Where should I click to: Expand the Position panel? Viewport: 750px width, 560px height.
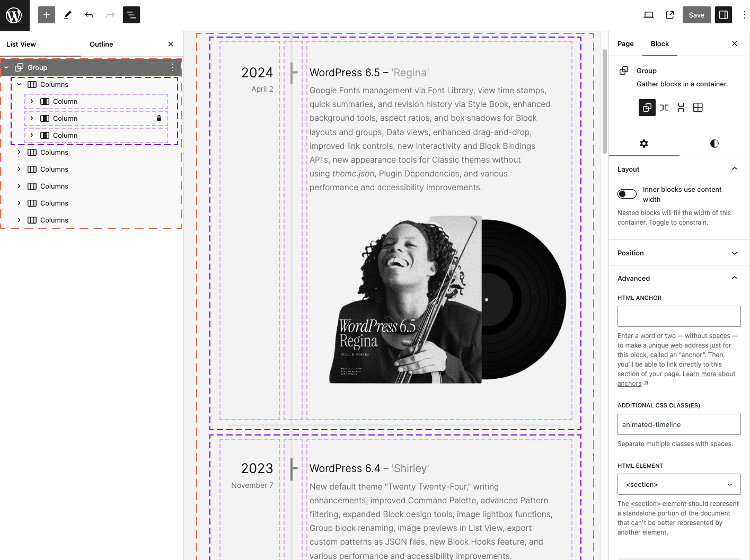pos(679,253)
